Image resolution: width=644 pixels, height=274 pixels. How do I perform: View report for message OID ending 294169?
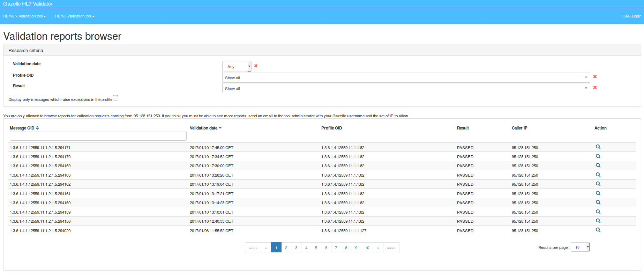click(x=598, y=165)
